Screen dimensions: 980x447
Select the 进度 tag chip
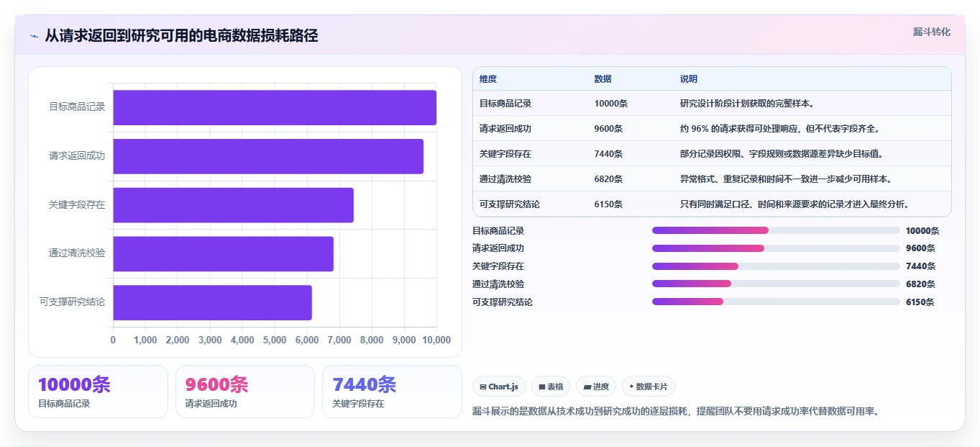(x=596, y=387)
